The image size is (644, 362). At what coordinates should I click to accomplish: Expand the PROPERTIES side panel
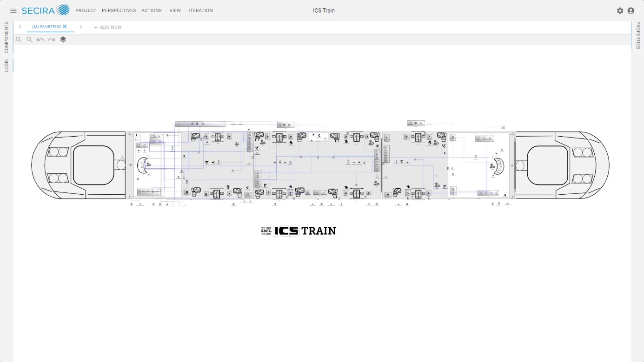638,35
